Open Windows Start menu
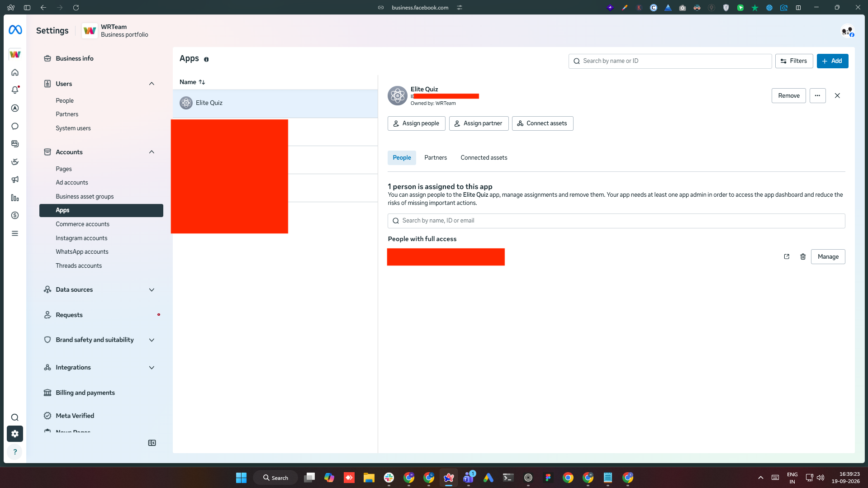 [x=241, y=478]
